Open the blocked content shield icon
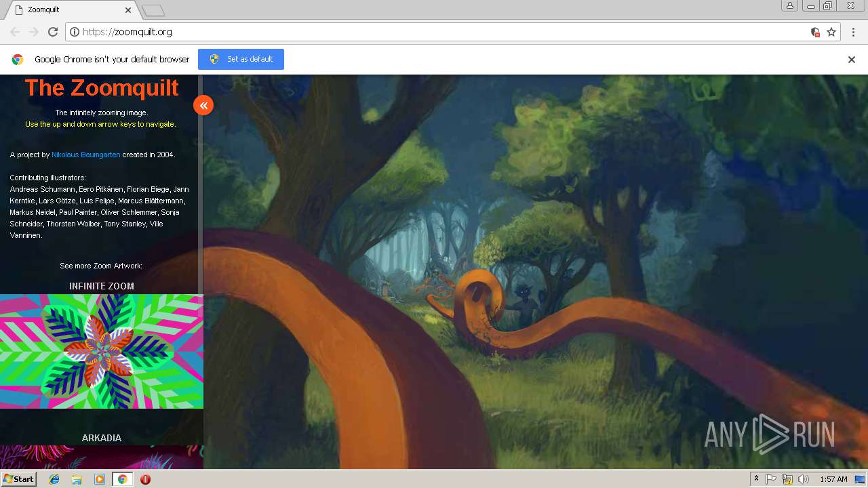 tap(816, 32)
